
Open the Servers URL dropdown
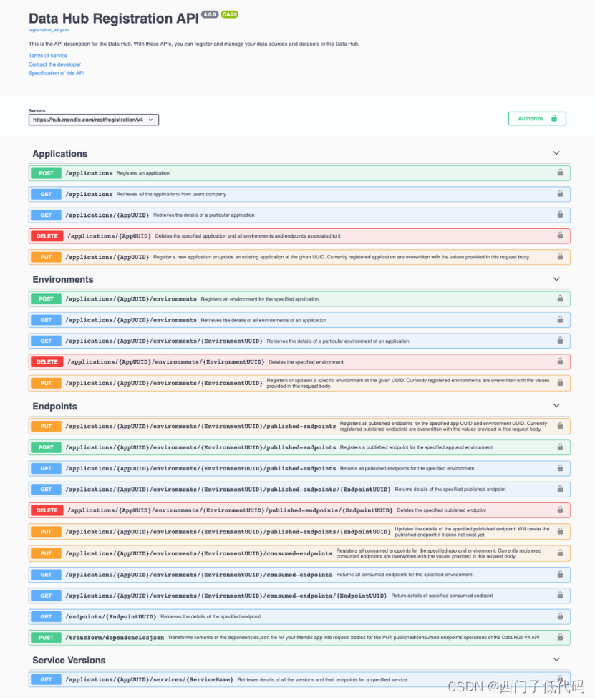(x=93, y=120)
